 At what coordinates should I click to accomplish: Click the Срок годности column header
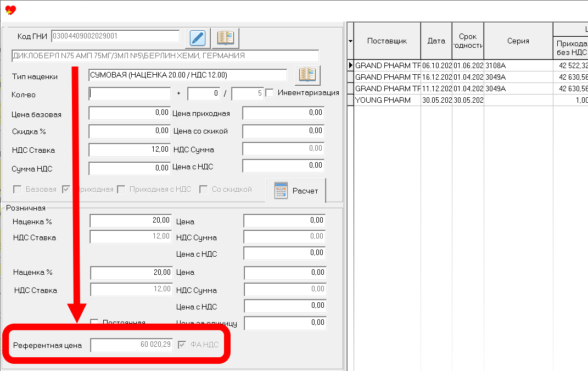coord(468,41)
